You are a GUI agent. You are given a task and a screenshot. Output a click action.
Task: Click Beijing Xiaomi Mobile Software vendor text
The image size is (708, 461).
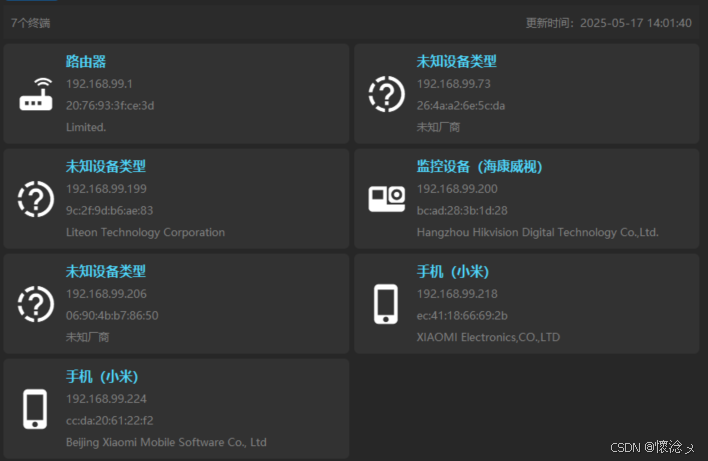point(166,442)
